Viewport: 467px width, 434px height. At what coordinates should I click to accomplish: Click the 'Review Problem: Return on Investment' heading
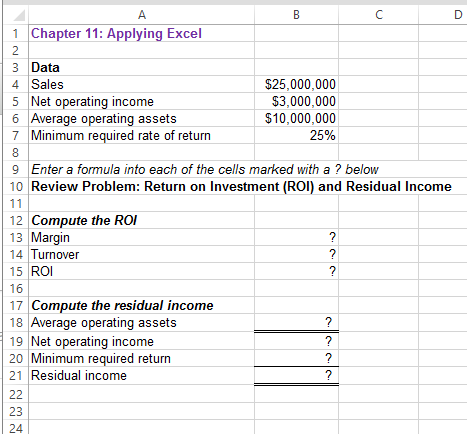tap(241, 186)
